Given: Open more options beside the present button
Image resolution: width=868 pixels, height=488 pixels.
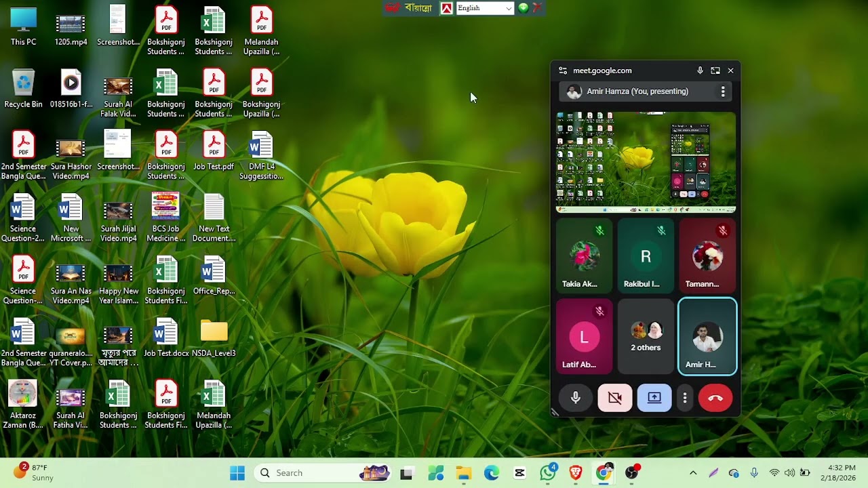Looking at the screenshot, I should point(685,398).
